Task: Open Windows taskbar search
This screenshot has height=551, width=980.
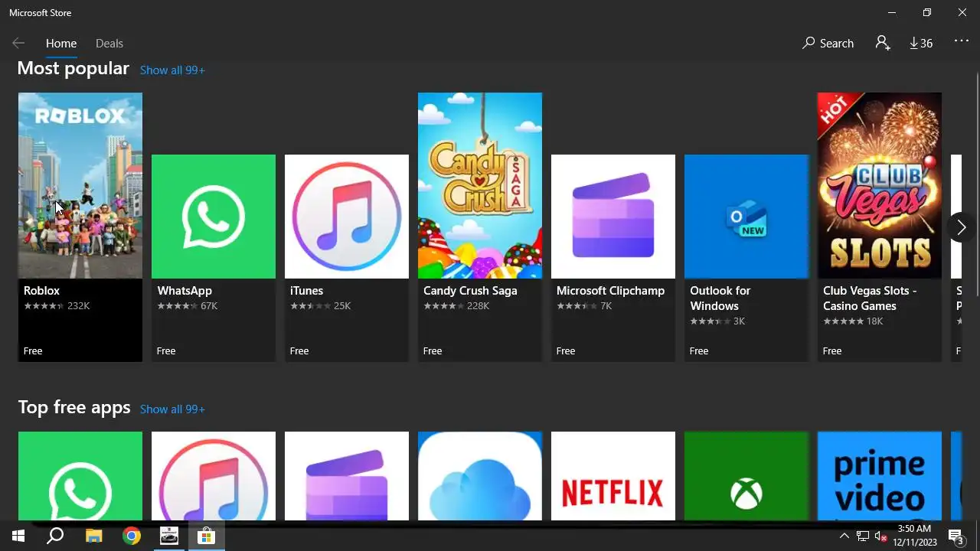Action: [x=55, y=536]
